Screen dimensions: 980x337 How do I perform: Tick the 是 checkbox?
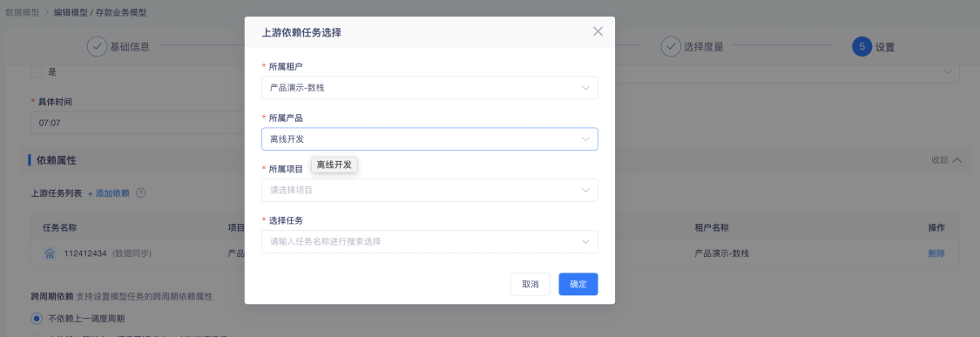click(37, 72)
